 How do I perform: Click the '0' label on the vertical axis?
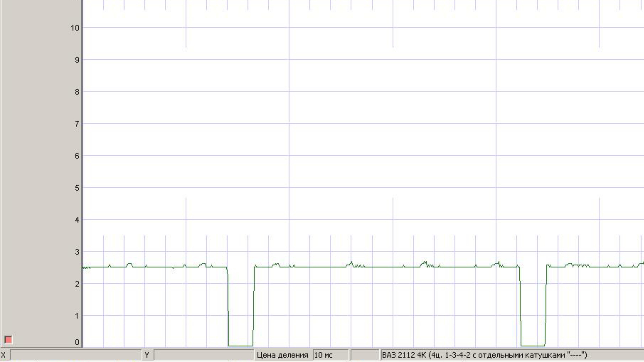click(77, 342)
